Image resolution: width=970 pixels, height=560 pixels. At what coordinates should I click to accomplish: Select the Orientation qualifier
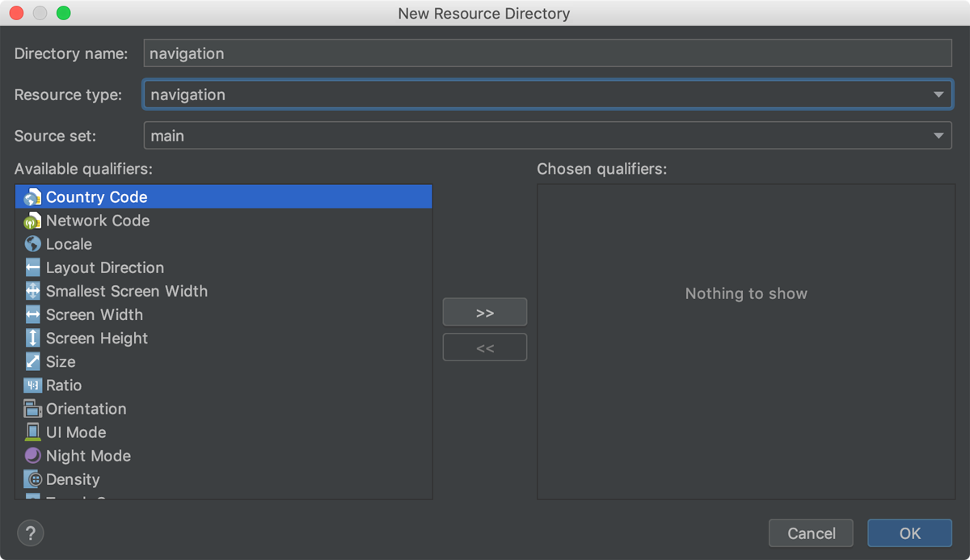(x=224, y=409)
